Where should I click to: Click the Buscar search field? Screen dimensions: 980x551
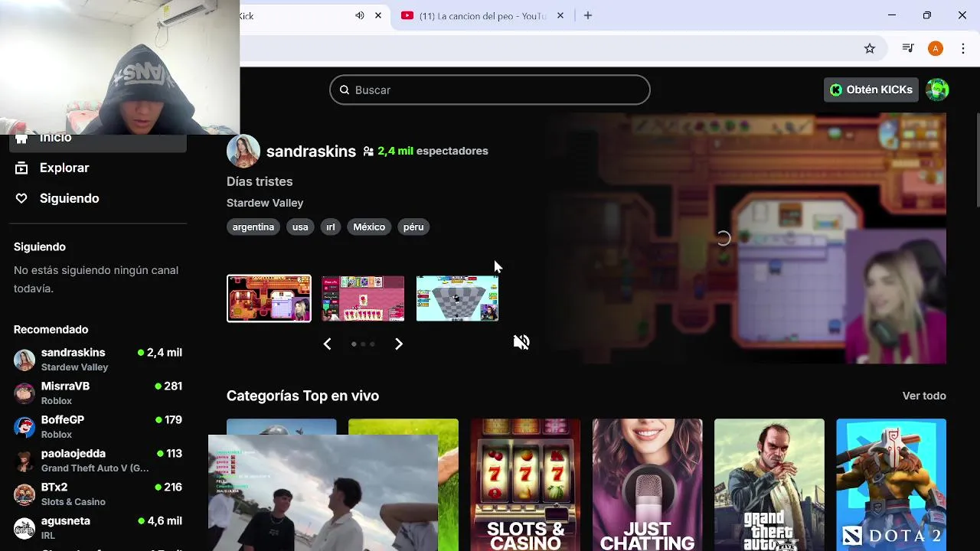pos(490,90)
